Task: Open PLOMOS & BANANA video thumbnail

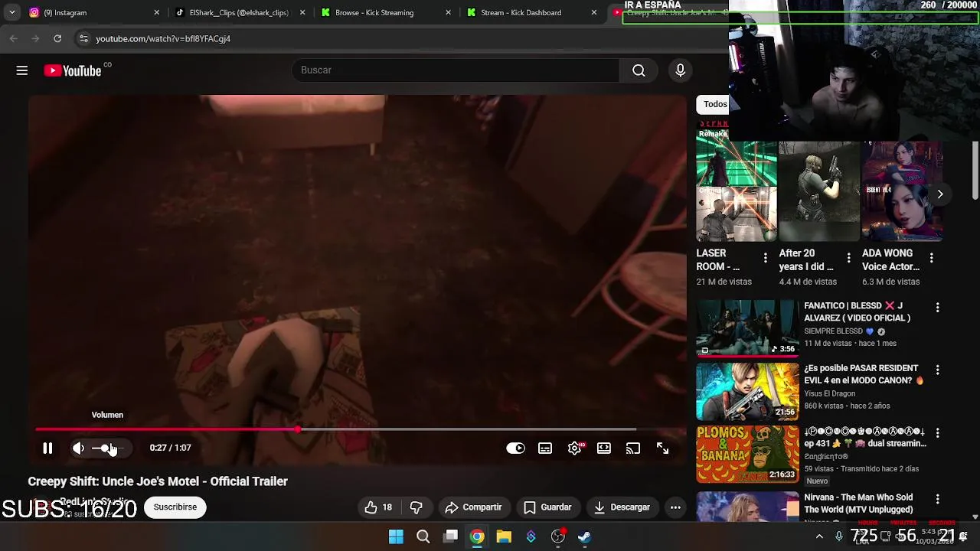Action: [747, 454]
